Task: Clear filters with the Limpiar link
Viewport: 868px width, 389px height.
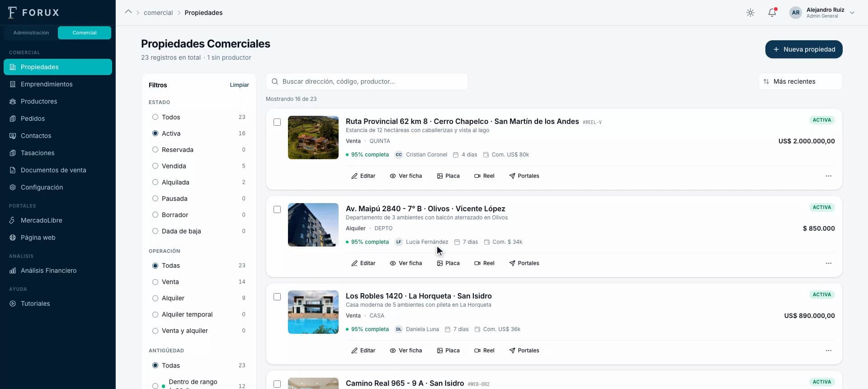Action: [239, 85]
